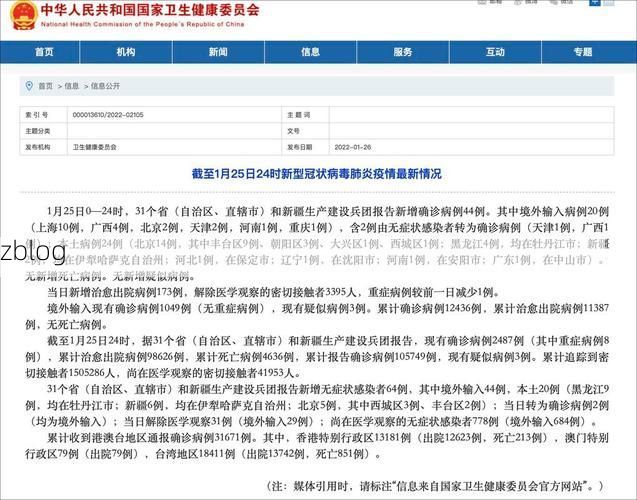Click the index number 000013610/2022-02105
Image resolution: width=637 pixels, height=500 pixels.
pos(107,115)
